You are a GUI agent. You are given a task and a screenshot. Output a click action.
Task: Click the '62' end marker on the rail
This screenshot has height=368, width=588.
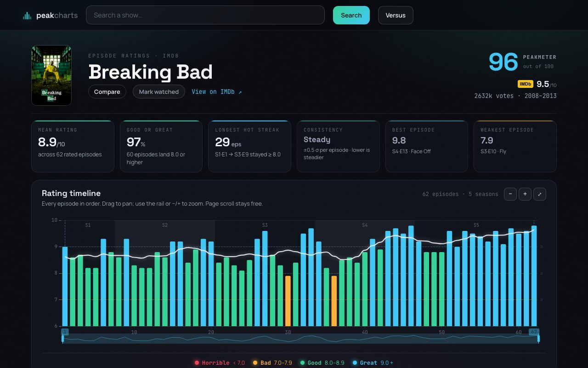coord(534,332)
